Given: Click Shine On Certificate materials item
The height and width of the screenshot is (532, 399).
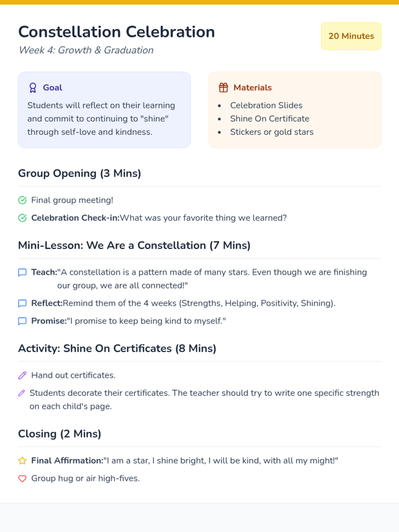Looking at the screenshot, I should (269, 119).
